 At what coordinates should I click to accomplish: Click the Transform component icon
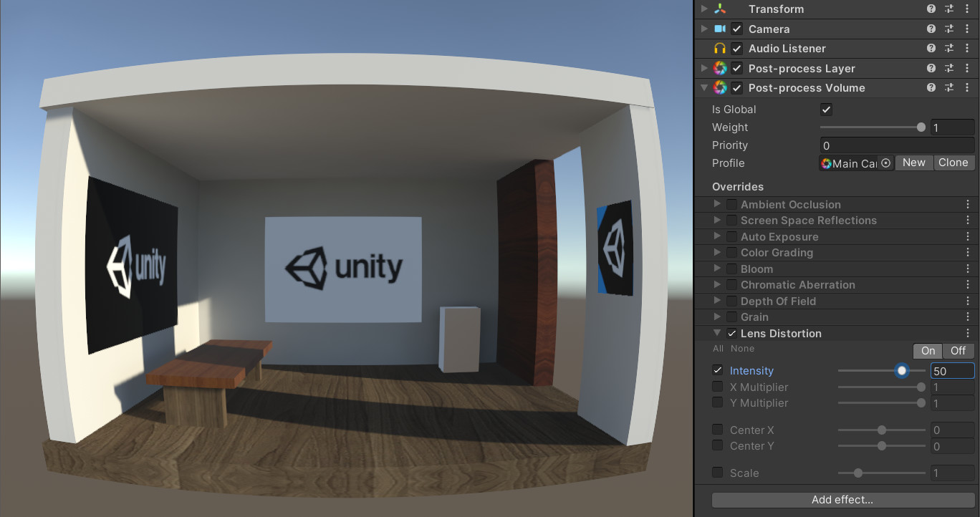[720, 9]
